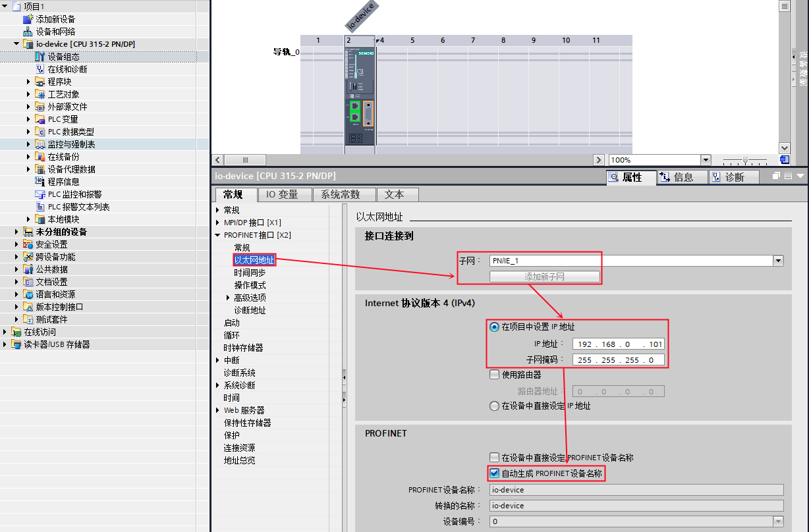Expand the 未分组的设备 node

(x=16, y=232)
